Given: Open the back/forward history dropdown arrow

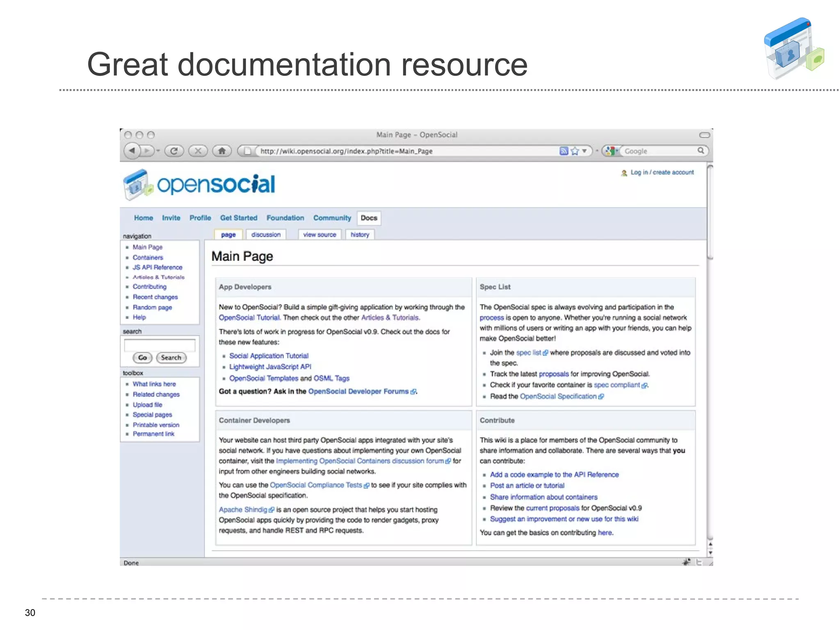Looking at the screenshot, I should click(x=158, y=151).
